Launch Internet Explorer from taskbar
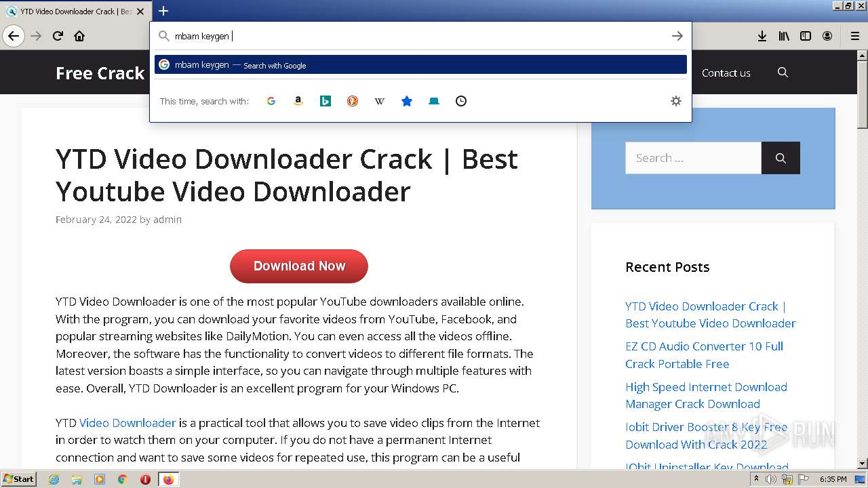 tap(54, 479)
